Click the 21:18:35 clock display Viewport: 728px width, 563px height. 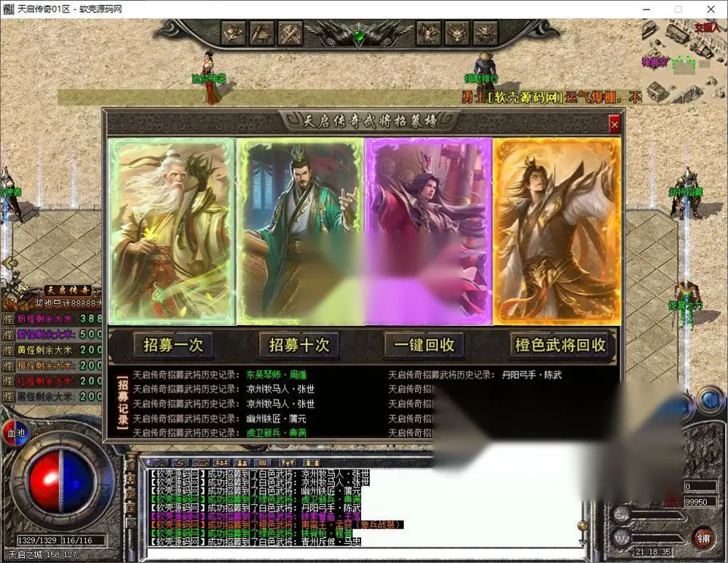click(653, 551)
